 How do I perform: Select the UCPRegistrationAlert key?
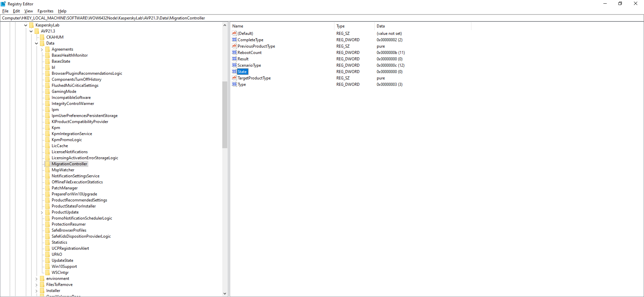tap(70, 248)
